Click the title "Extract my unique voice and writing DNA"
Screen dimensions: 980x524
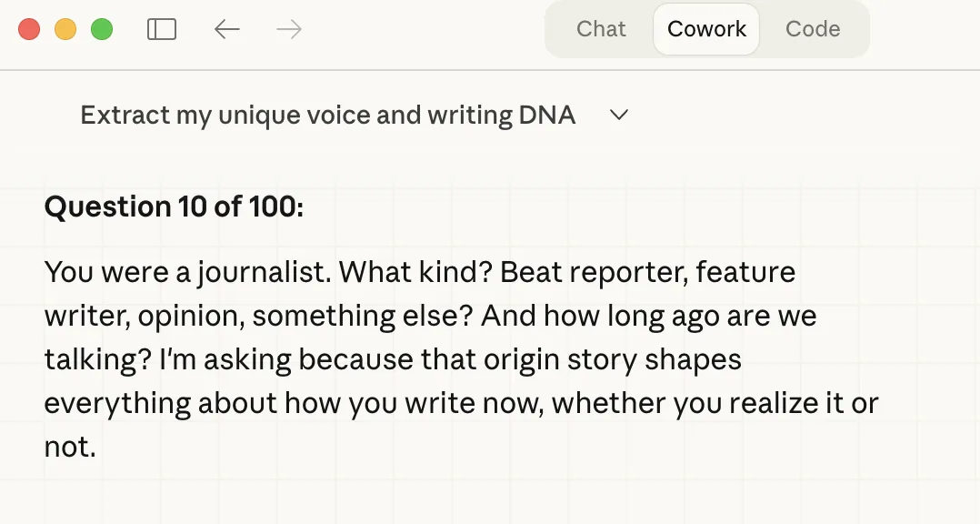327,116
